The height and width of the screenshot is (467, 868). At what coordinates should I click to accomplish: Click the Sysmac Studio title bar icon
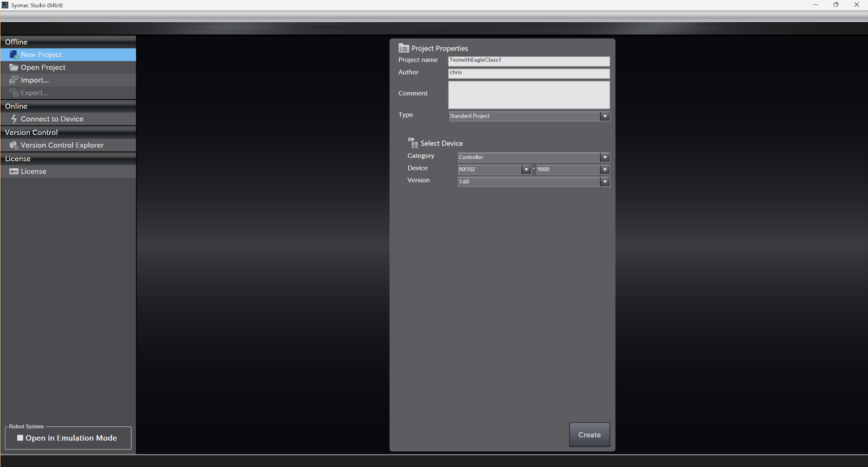(5, 5)
